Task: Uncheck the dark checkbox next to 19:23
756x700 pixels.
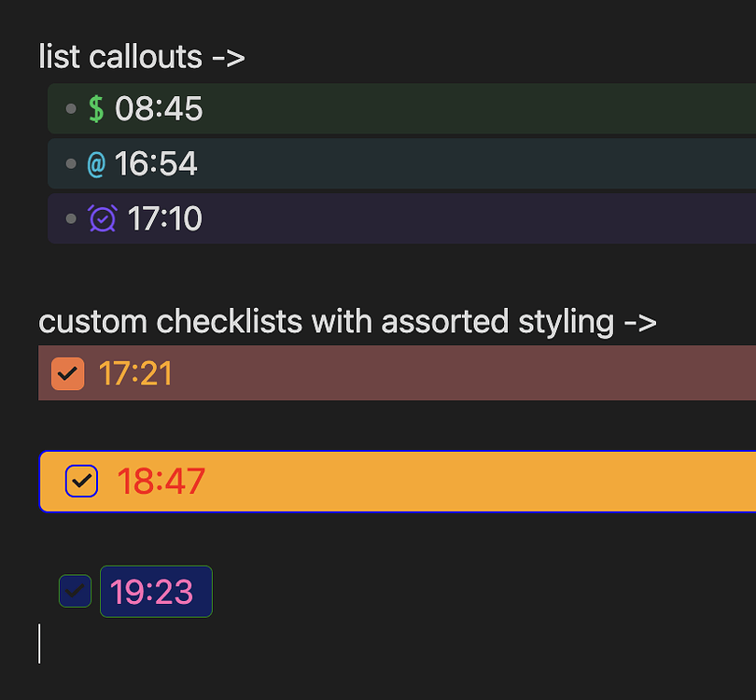Action: click(75, 591)
